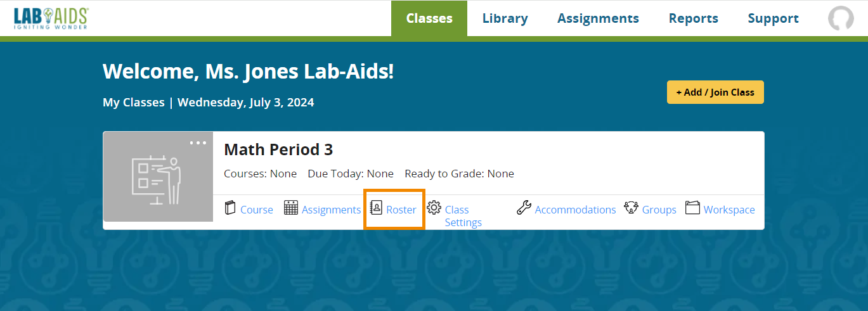Click the Lab-Aids logo

[51, 18]
